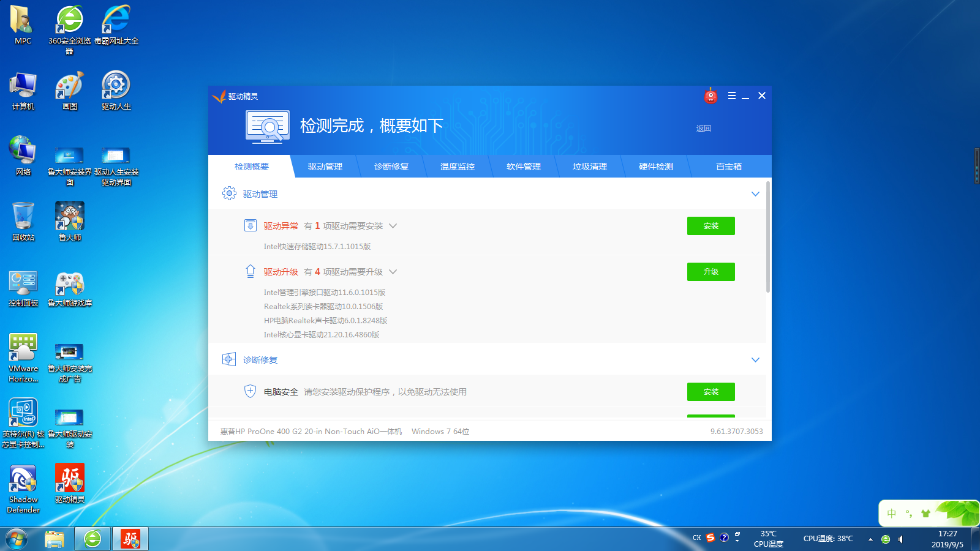Click the 返回 link
The width and height of the screenshot is (980, 551).
(703, 129)
